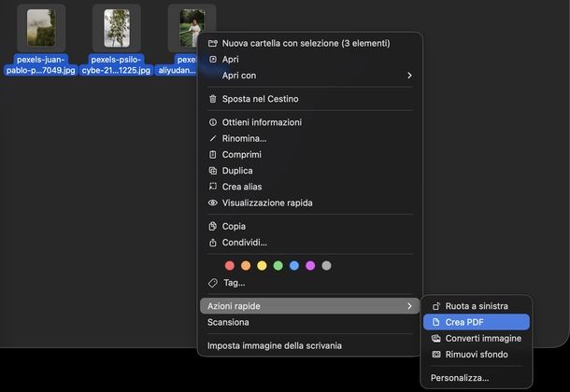The width and height of the screenshot is (570, 392).
Task: Select the Apri menu entry
Action: [309, 59]
